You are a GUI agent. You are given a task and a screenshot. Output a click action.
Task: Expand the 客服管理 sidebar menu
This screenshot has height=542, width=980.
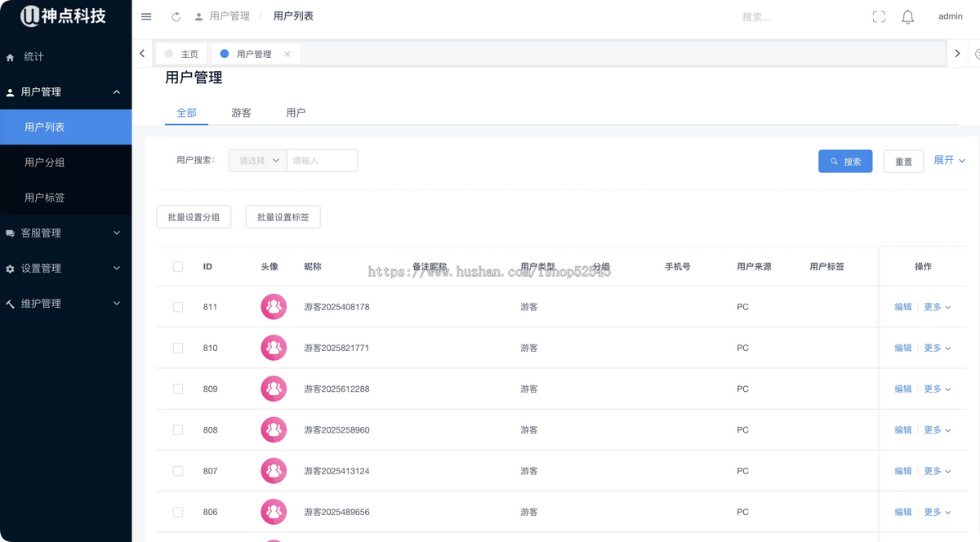point(65,233)
